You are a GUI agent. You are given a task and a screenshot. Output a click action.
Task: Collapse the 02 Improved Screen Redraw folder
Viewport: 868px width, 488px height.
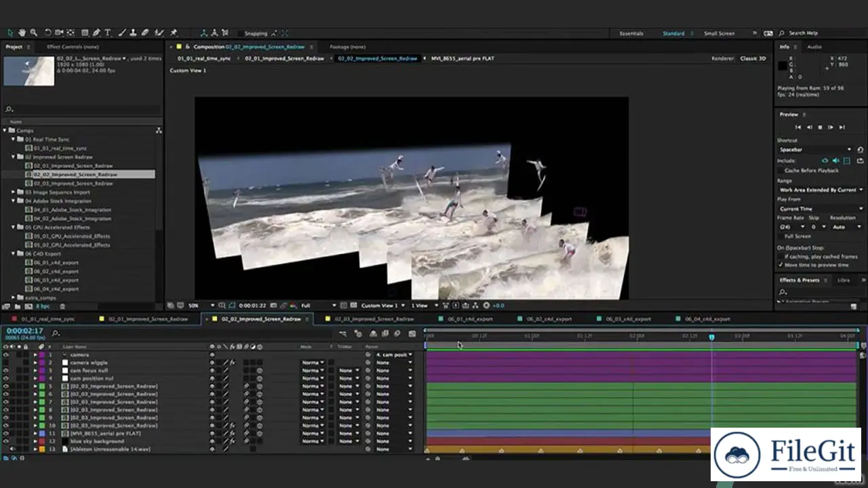13,157
